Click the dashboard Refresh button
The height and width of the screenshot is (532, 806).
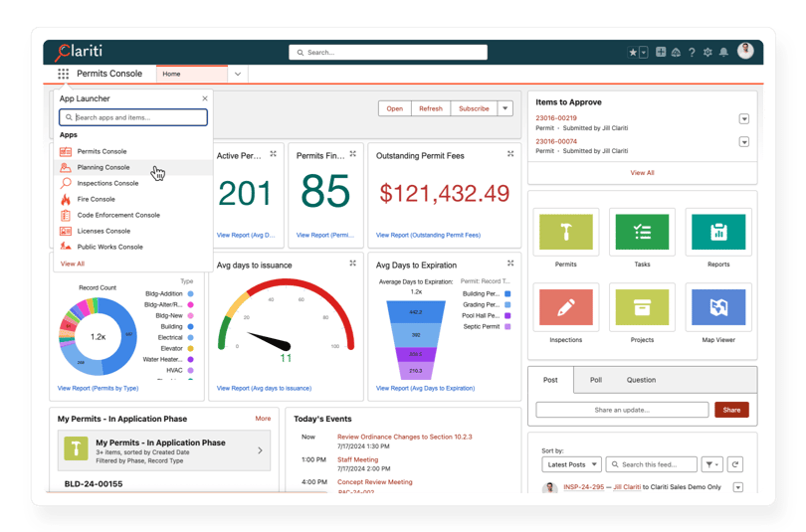click(x=431, y=108)
